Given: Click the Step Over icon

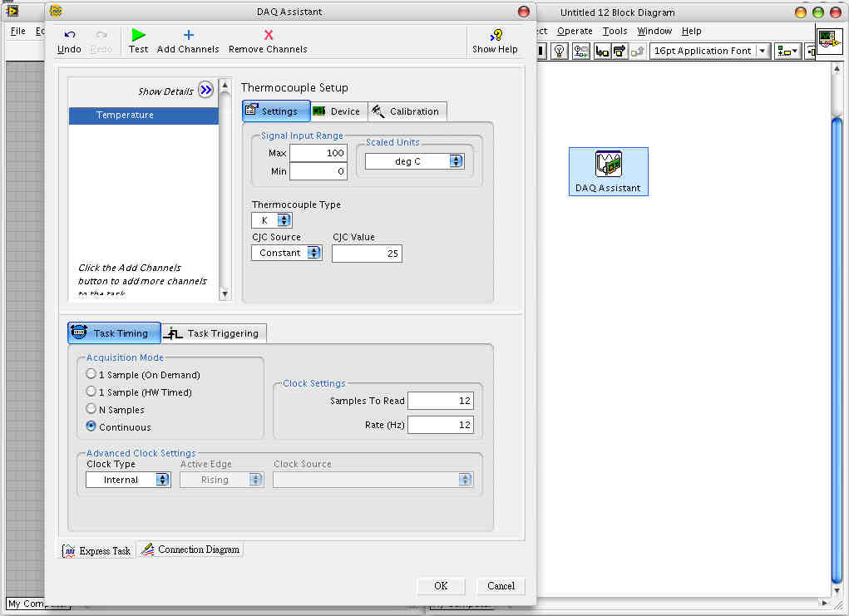Looking at the screenshot, I should click(x=619, y=51).
